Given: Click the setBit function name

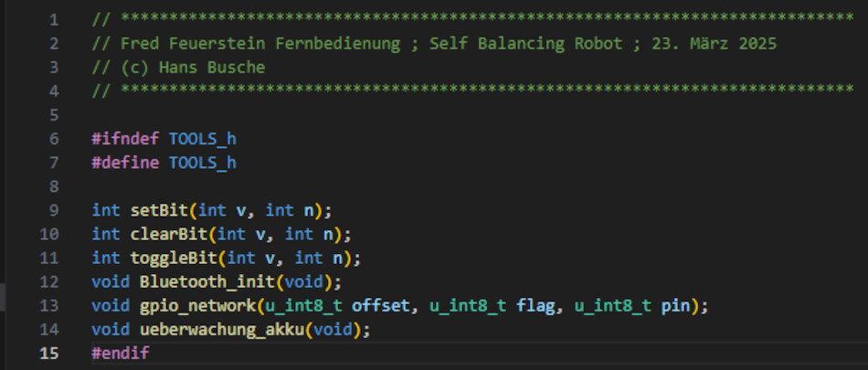Looking at the screenshot, I should click(x=159, y=210).
